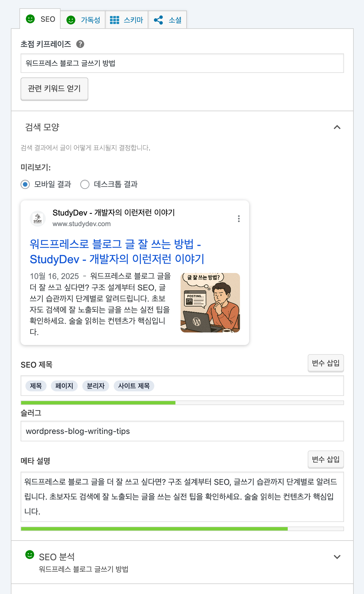364x594 pixels.
Task: Click the StudyDev favicon in preview
Action: click(38, 219)
